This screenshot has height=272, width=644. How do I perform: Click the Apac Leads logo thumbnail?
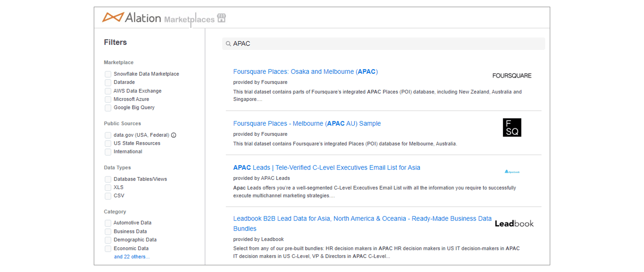point(512,172)
